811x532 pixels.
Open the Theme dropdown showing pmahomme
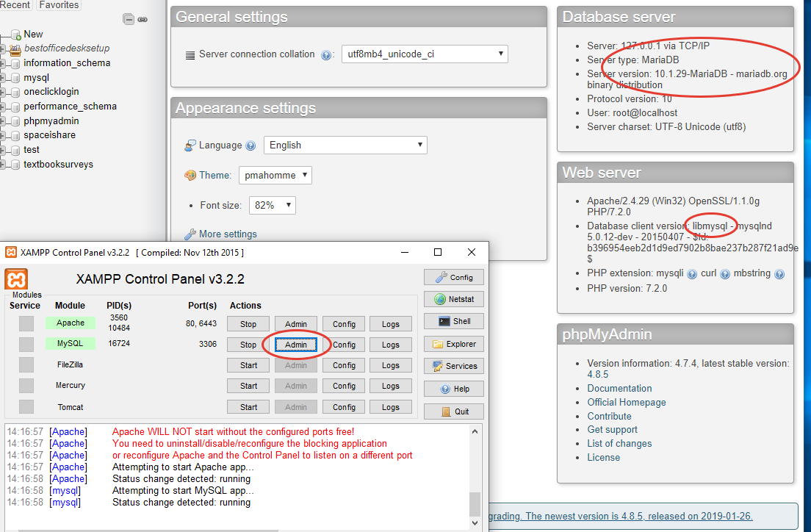tap(275, 175)
